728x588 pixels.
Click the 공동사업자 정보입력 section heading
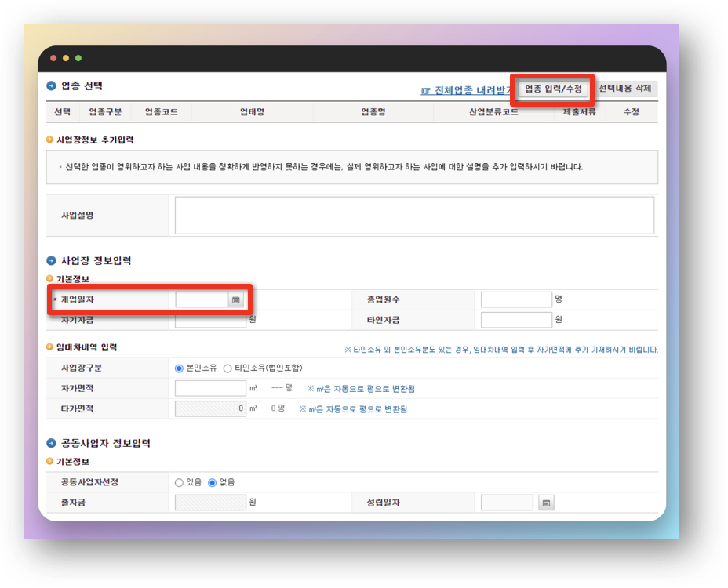(x=106, y=443)
